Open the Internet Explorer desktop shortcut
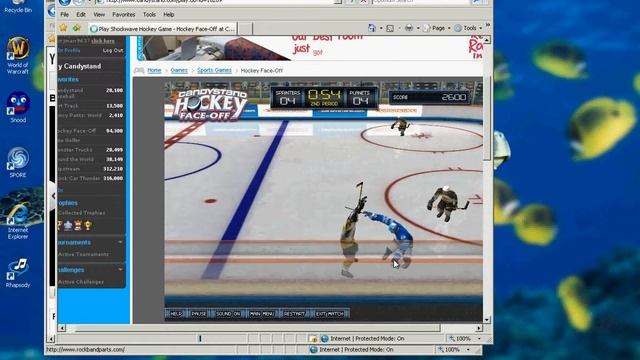Screen dimensions: 640x360 18,220
